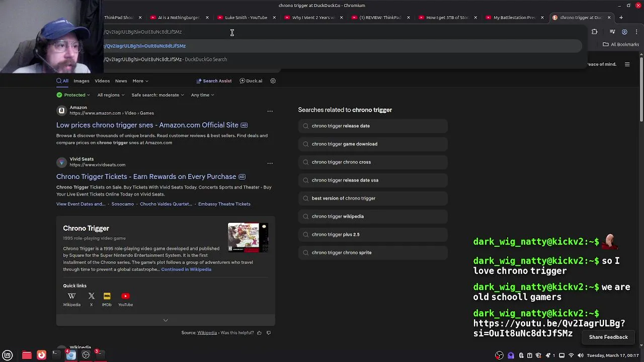
Task: Open a new browser tab
Action: (x=621, y=18)
